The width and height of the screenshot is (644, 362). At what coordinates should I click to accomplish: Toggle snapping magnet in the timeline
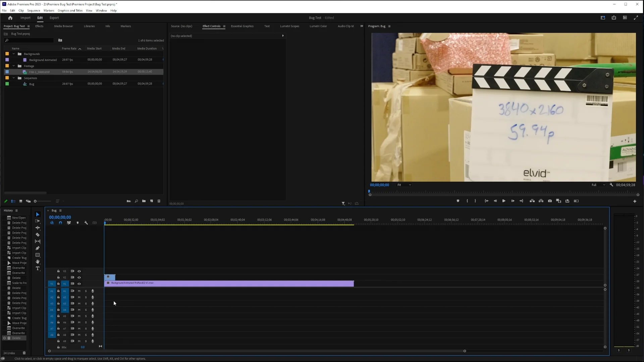tap(60, 223)
